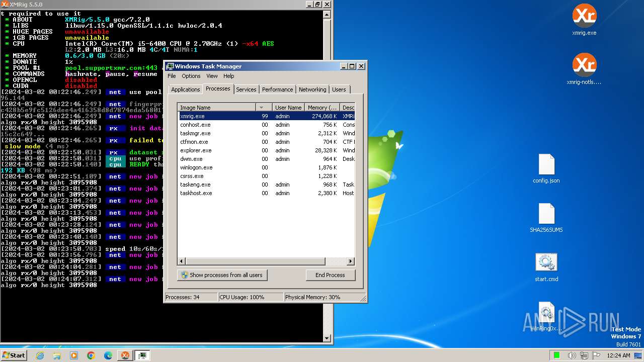Open the View menu in Task Manager
The height and width of the screenshot is (362, 644).
[212, 76]
